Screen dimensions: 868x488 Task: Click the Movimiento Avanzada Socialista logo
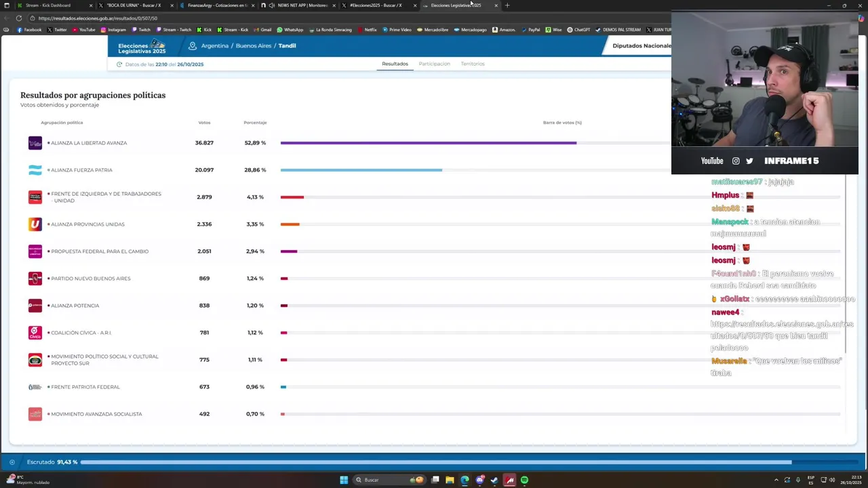pyautogui.click(x=35, y=414)
